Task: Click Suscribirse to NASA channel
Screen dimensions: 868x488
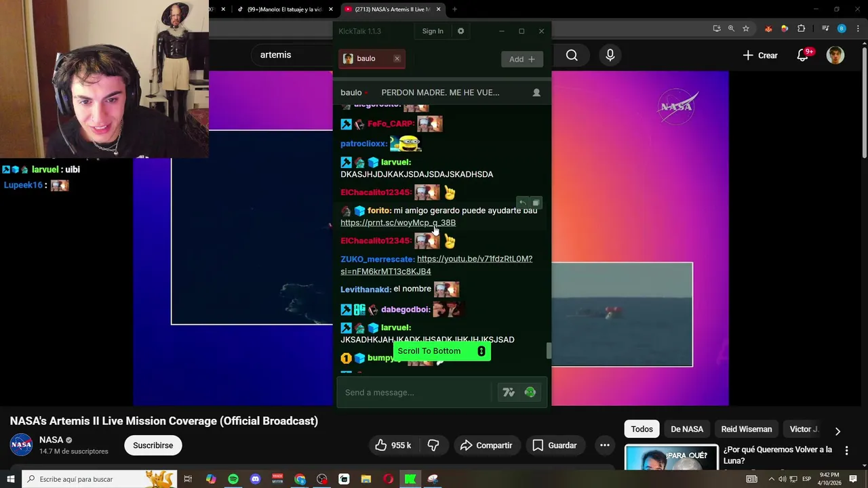Action: pyautogui.click(x=153, y=445)
